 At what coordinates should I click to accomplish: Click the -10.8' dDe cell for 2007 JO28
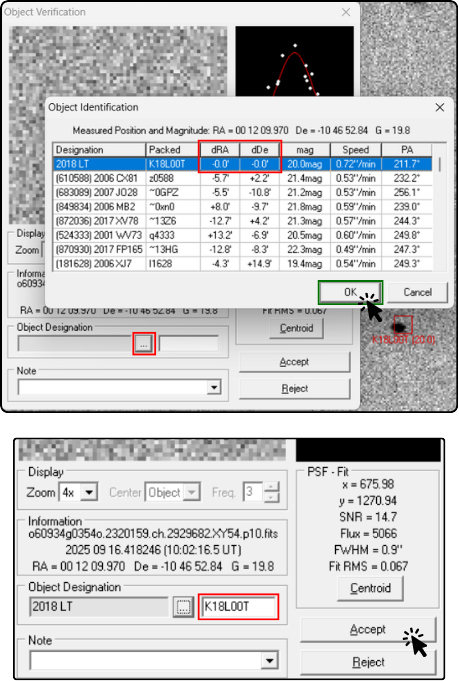pyautogui.click(x=260, y=192)
